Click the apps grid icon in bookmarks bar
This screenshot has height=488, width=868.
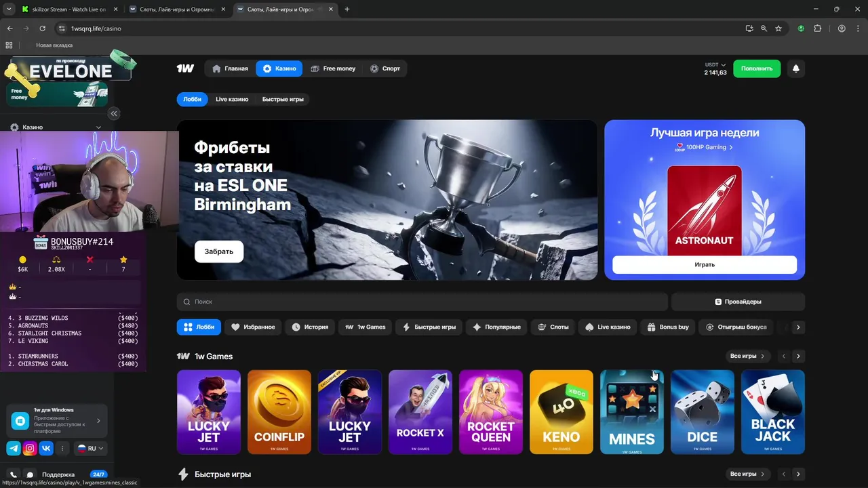click(x=9, y=45)
